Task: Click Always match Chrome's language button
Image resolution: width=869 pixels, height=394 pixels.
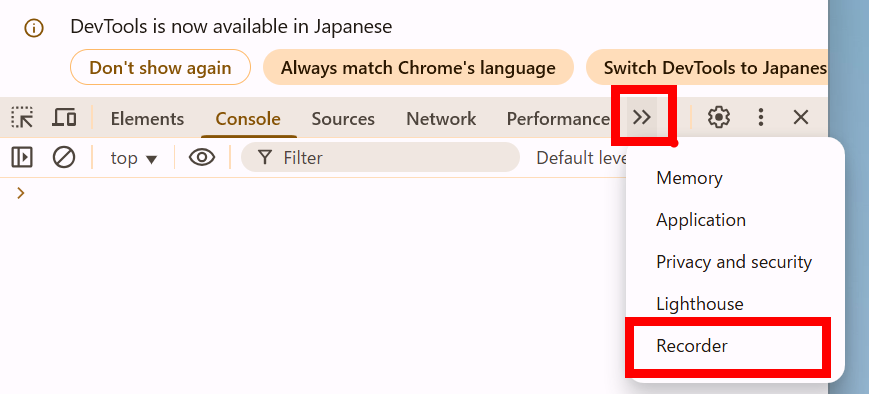Action: pos(418,68)
